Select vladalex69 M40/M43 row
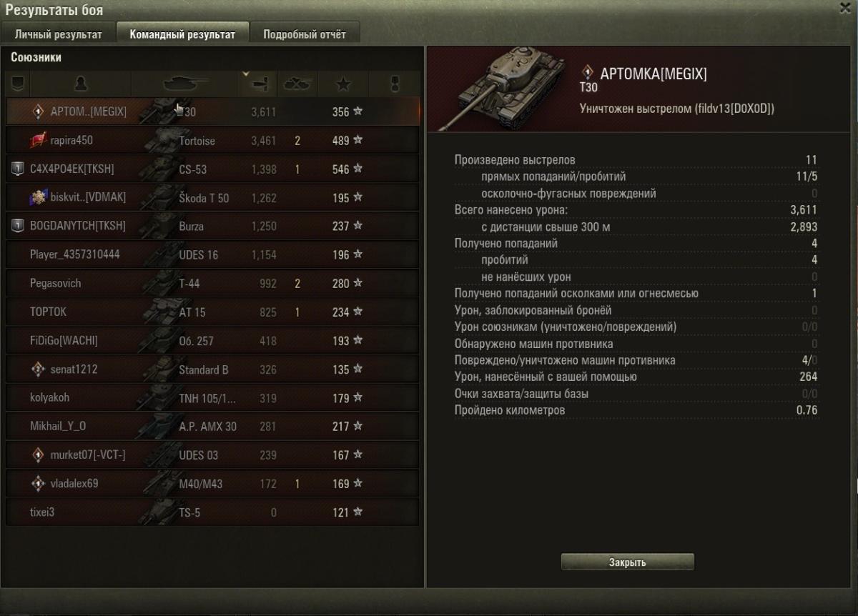This screenshot has height=616, width=858. coord(213,483)
